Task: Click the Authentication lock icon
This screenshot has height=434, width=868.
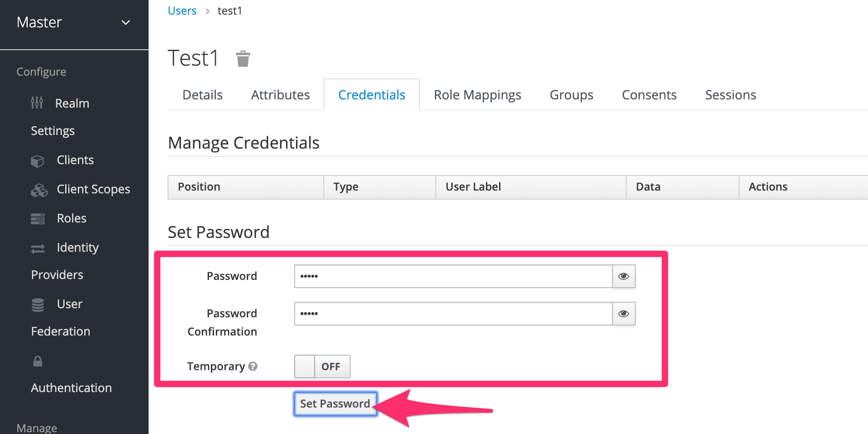Action: [x=38, y=362]
